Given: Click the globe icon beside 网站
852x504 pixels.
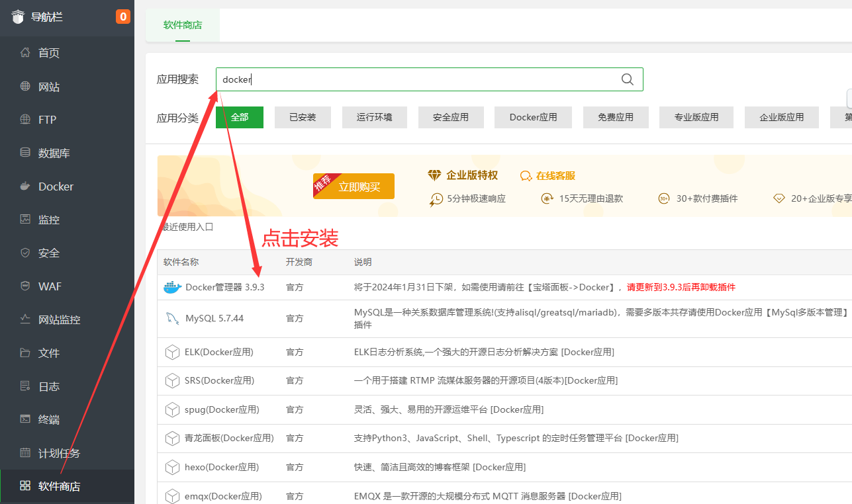Looking at the screenshot, I should point(25,86).
